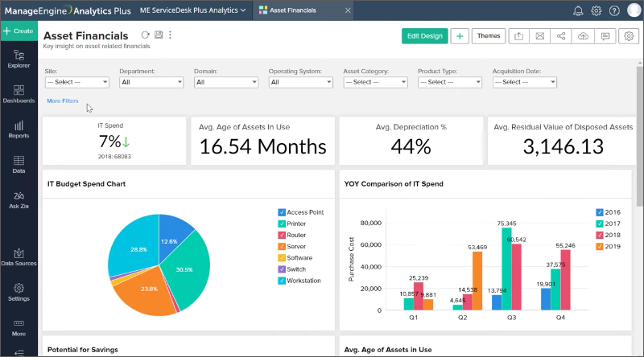Image resolution: width=644 pixels, height=357 pixels.
Task: Click the Edit Design button
Action: (x=424, y=36)
